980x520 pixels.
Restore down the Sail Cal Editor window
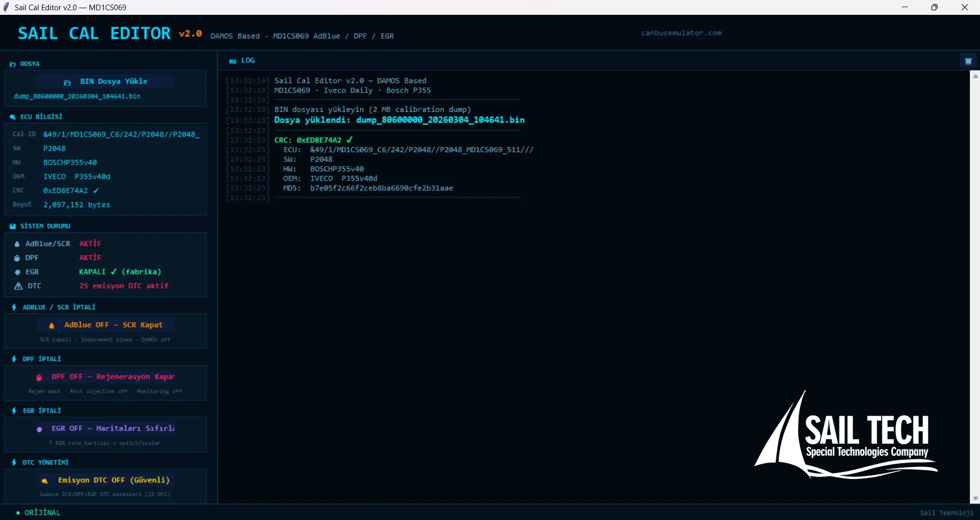(x=935, y=7)
